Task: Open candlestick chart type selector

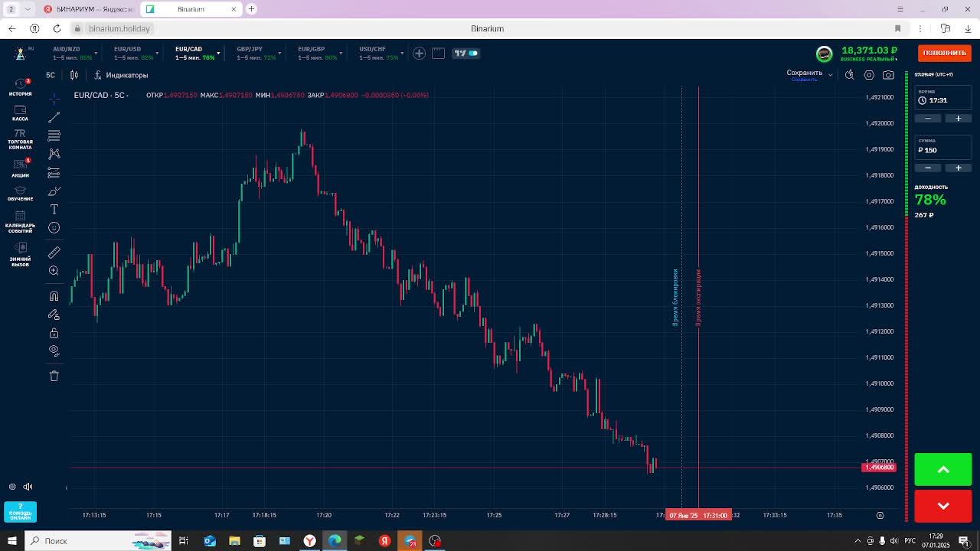Action: click(74, 75)
